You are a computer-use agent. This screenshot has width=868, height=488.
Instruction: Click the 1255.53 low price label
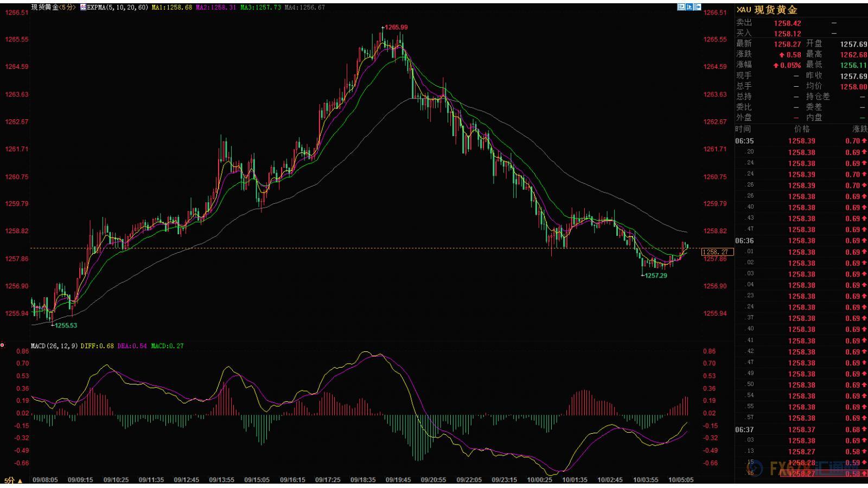tap(66, 325)
